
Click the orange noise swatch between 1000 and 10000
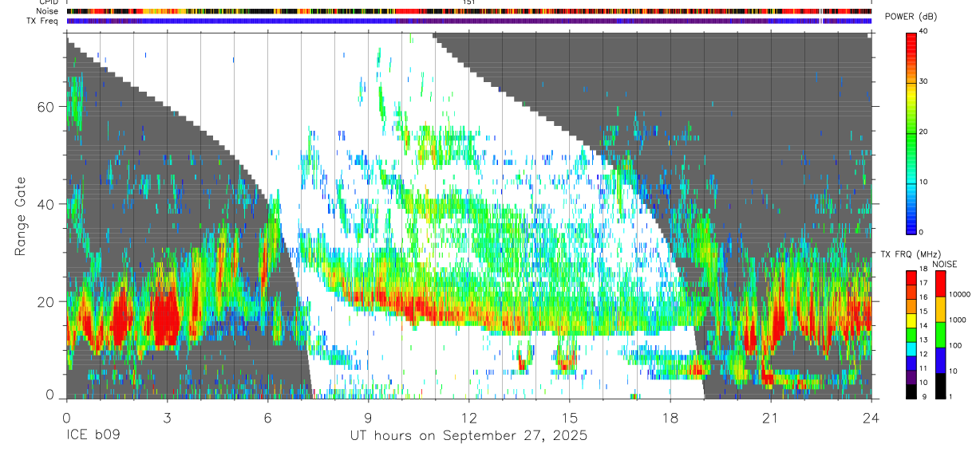940,309
